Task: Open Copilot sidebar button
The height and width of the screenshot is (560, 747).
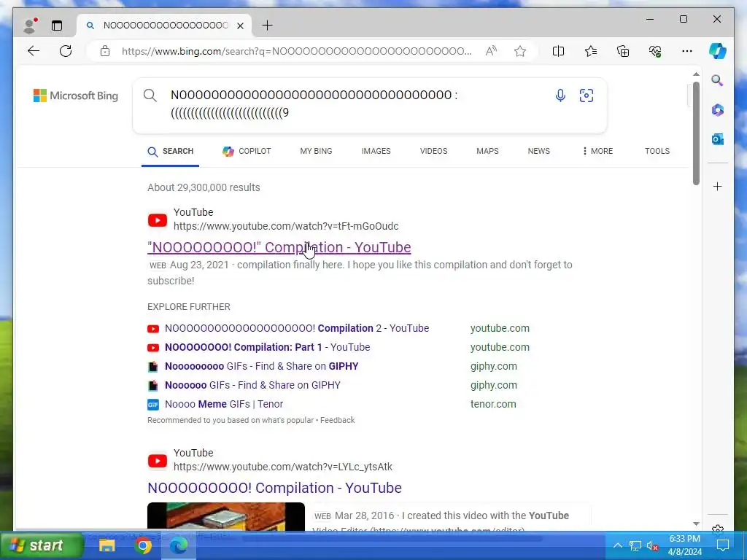Action: pos(718,51)
